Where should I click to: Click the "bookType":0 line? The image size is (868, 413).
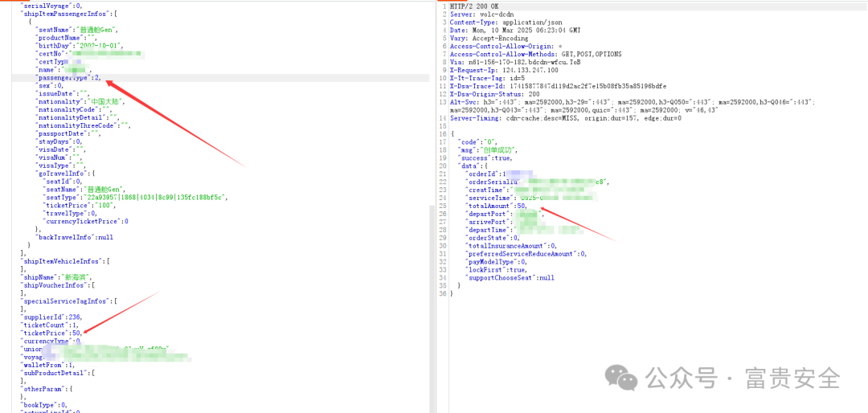click(x=43, y=406)
